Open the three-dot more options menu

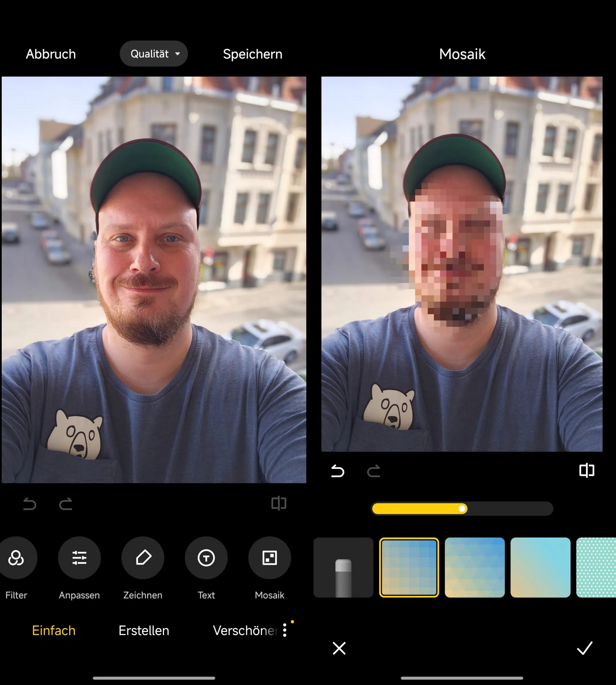click(x=285, y=630)
